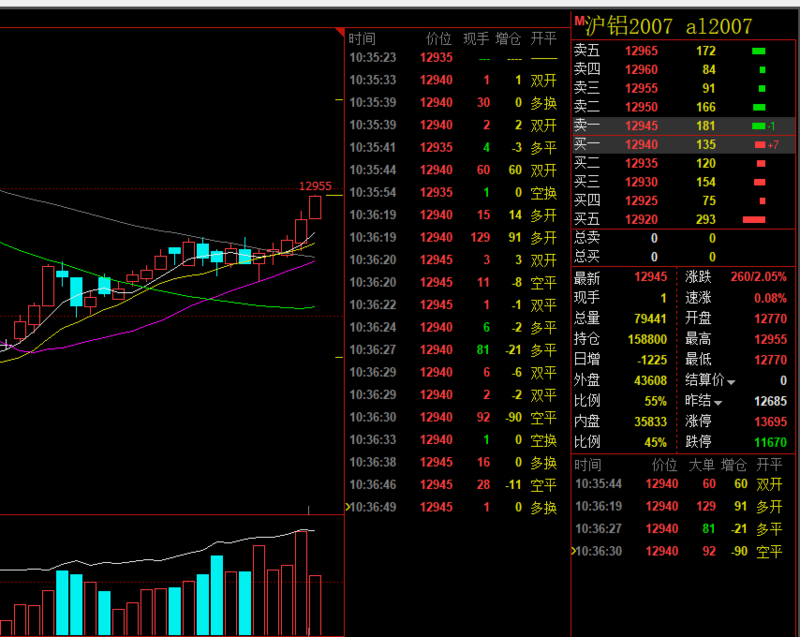Click the red bar on 买一 row
This screenshot has width=800, height=637.
coord(760,145)
